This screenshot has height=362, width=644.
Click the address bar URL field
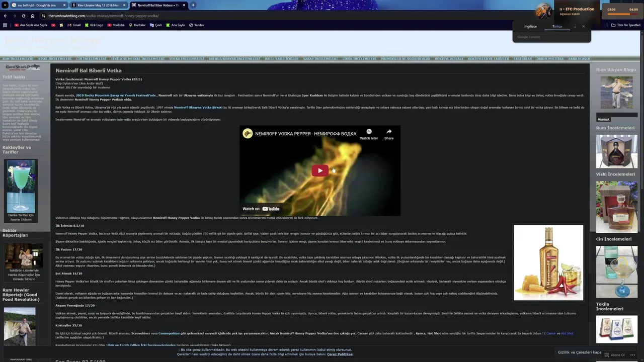[272, 16]
